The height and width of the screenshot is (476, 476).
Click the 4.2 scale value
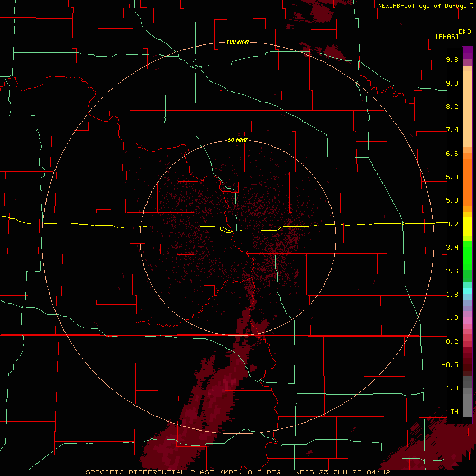tap(452, 224)
